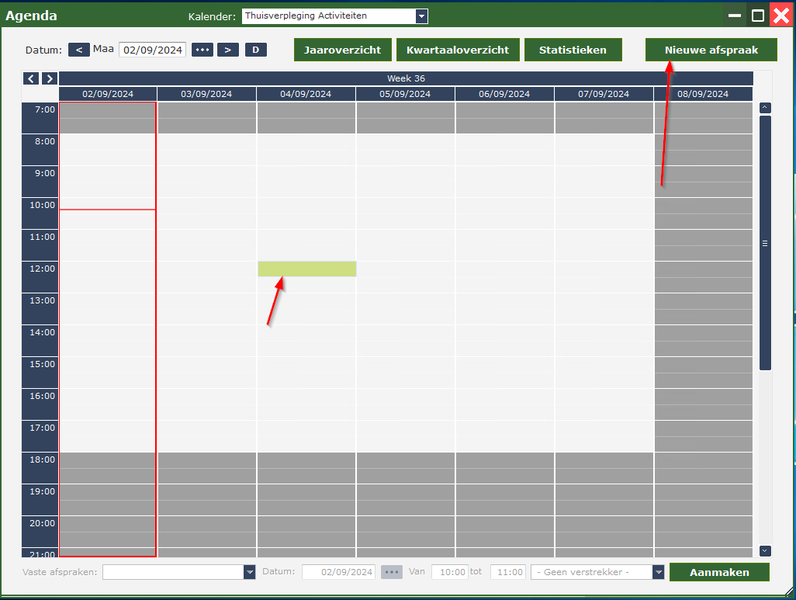Screen dimensions: 796x600
Task: Open Kwartaaloverzicht view
Action: click(x=457, y=50)
